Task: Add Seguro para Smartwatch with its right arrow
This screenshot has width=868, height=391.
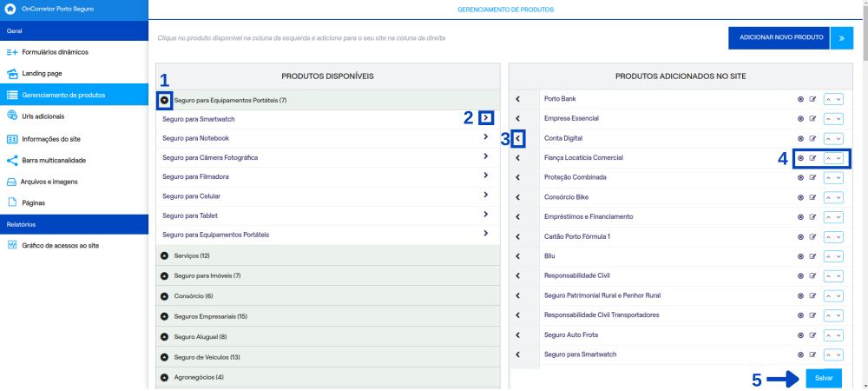Action: [485, 117]
